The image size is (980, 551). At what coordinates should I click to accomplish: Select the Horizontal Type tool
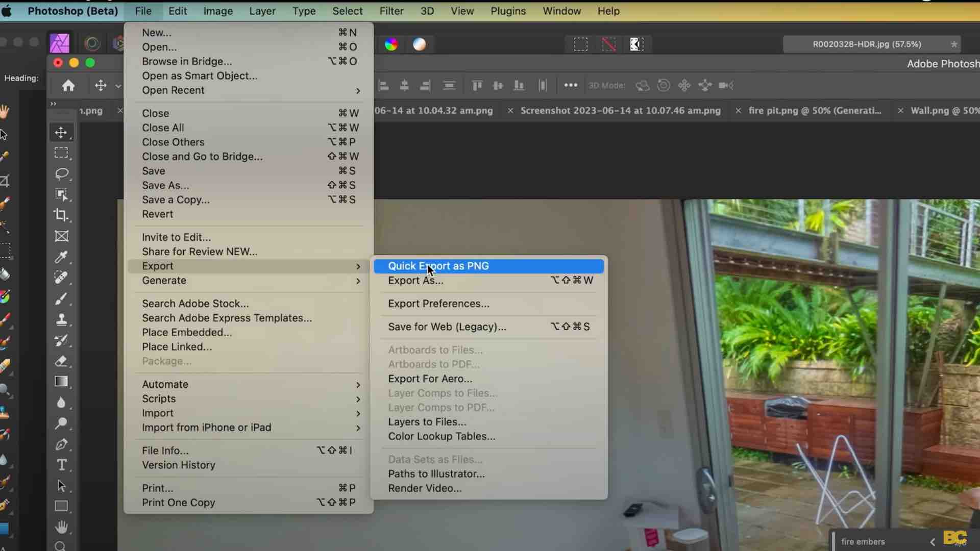tap(61, 465)
